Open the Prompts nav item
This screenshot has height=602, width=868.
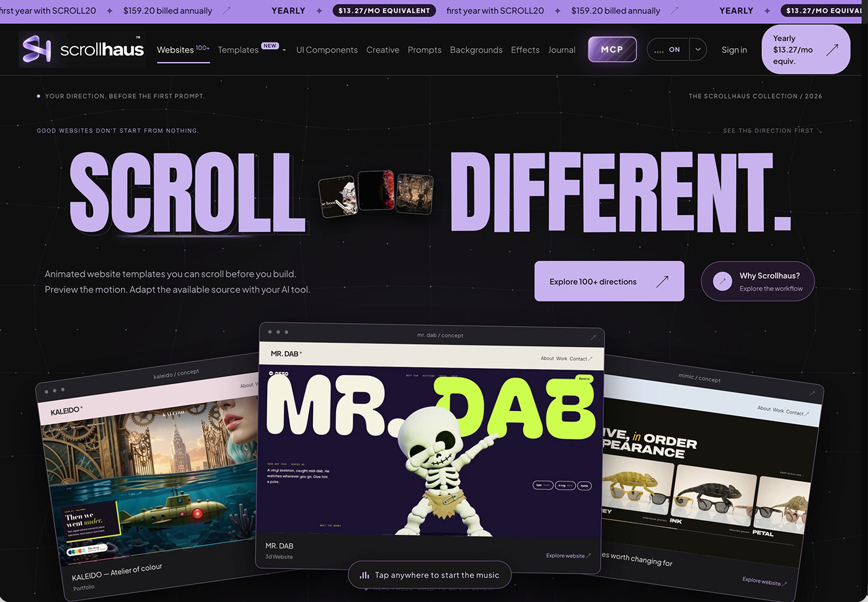(425, 50)
